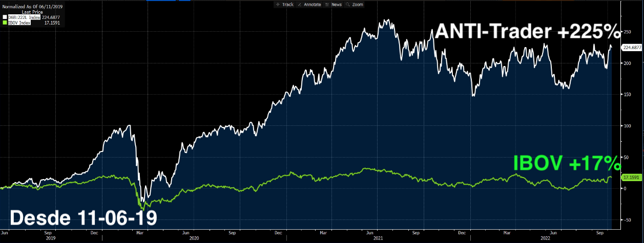Click the 2021 year label on time axis
Screen dimensions: 644x243
click(377, 238)
